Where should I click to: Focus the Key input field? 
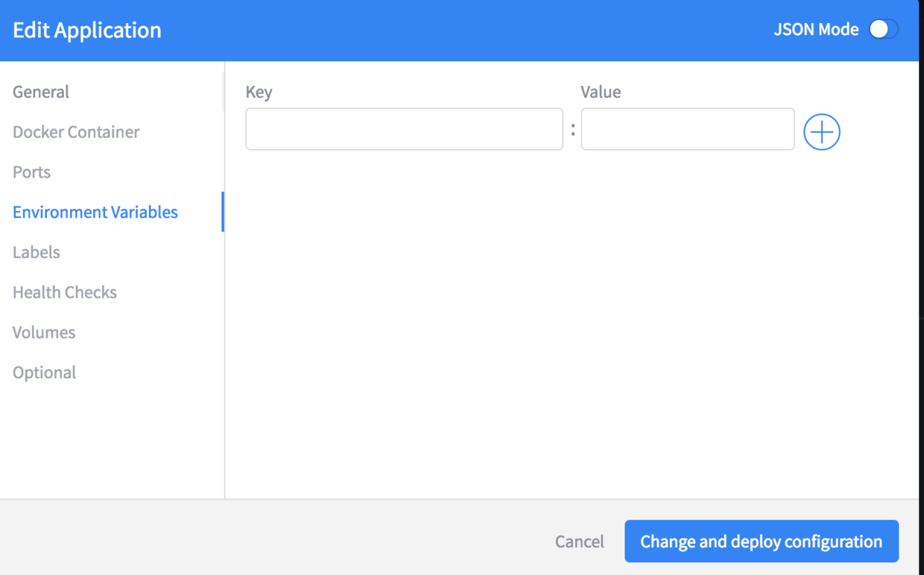pos(405,129)
